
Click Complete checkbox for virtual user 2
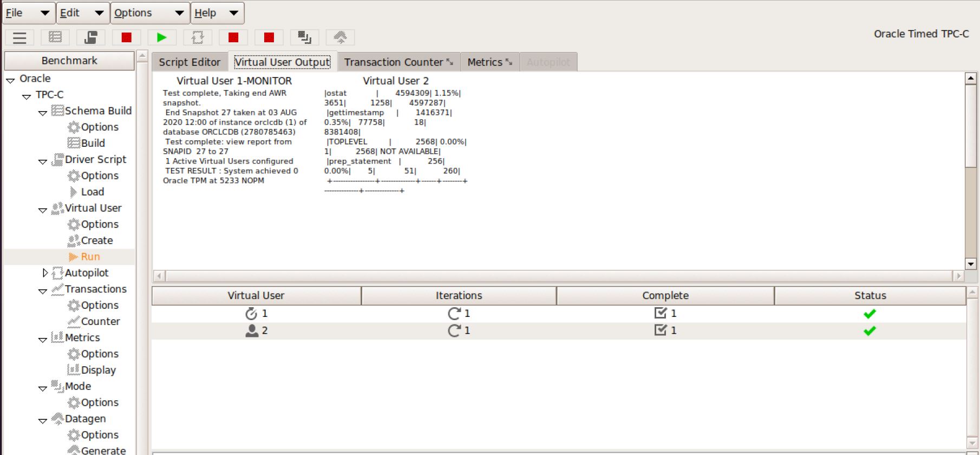click(661, 330)
